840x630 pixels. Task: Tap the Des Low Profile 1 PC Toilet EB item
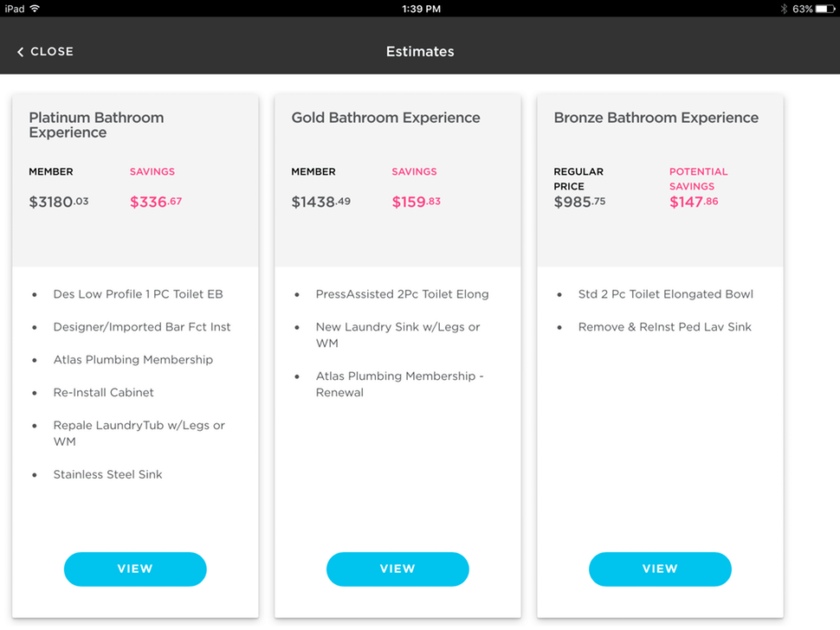click(138, 294)
